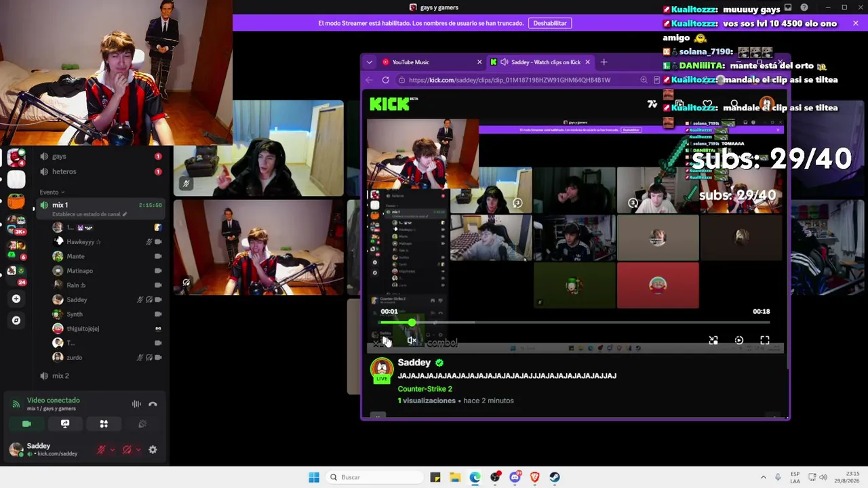868x488 pixels.
Task: Click the theater mode icon in Kick player
Action: pyautogui.click(x=713, y=340)
